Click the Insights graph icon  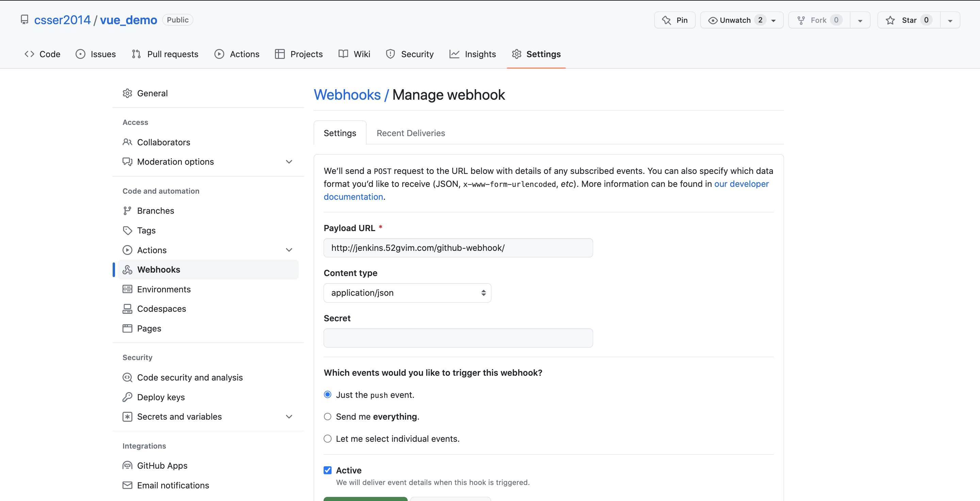point(454,54)
